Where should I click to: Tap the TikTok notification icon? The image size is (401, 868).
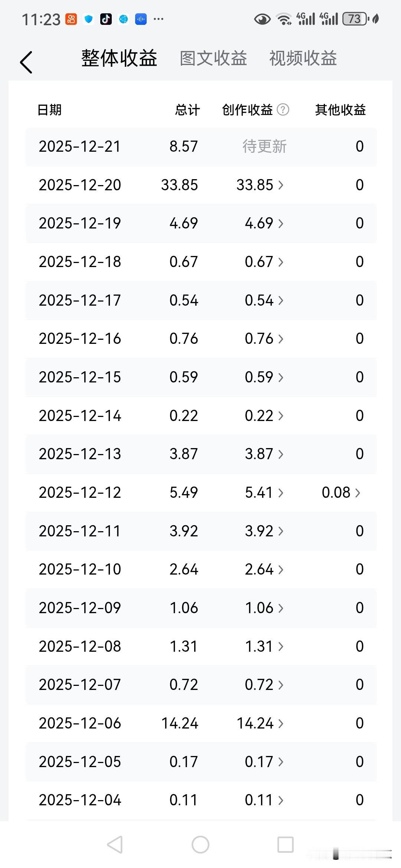point(106,19)
